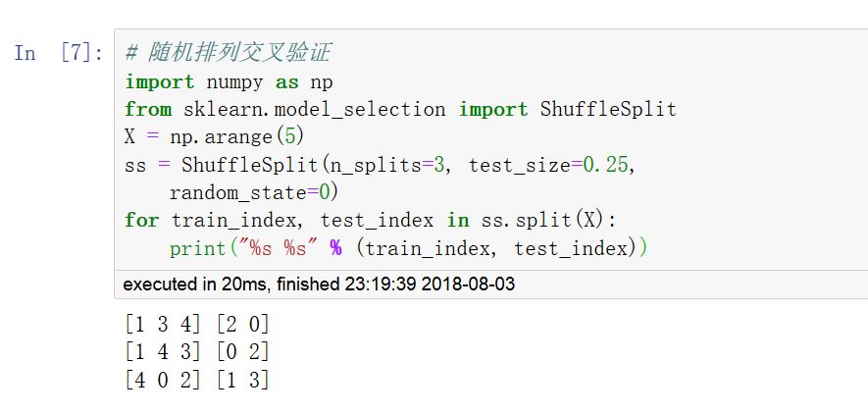Click ShuffleSplit in the from-import line
The width and height of the screenshot is (868, 414).
608,109
